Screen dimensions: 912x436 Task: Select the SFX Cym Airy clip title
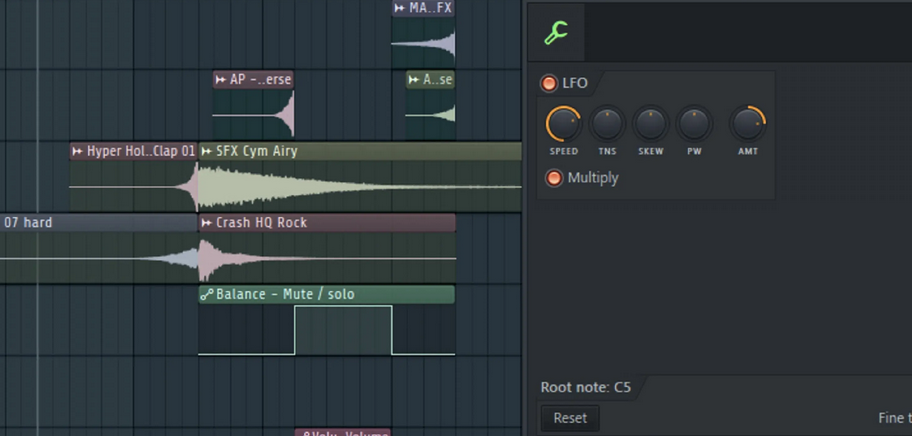click(256, 152)
